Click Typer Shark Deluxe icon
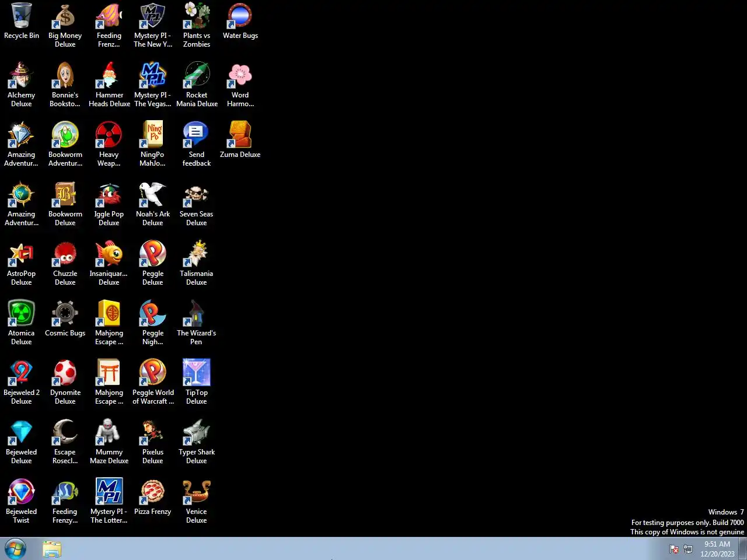The width and height of the screenshot is (747, 560). (197, 432)
